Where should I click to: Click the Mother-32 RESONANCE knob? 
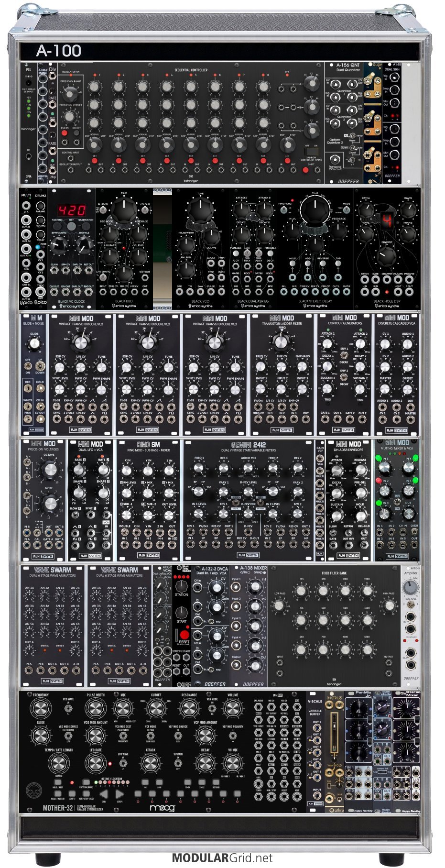189,709
